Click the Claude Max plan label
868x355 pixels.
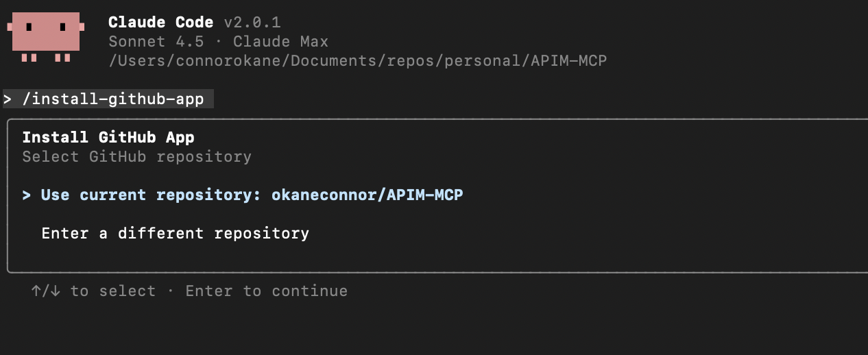pos(280,42)
